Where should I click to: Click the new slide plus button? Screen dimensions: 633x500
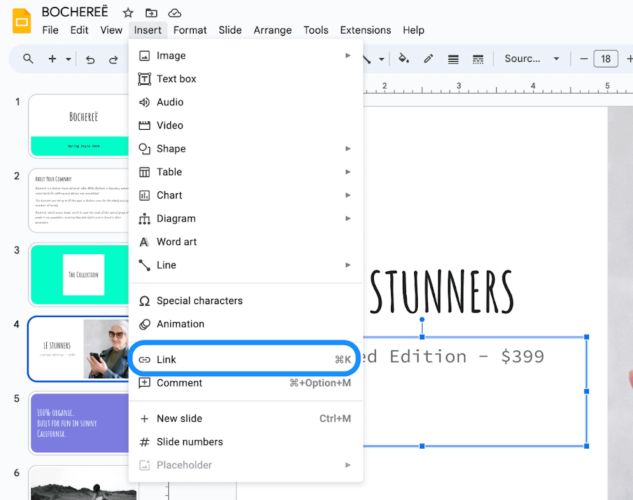pos(52,59)
